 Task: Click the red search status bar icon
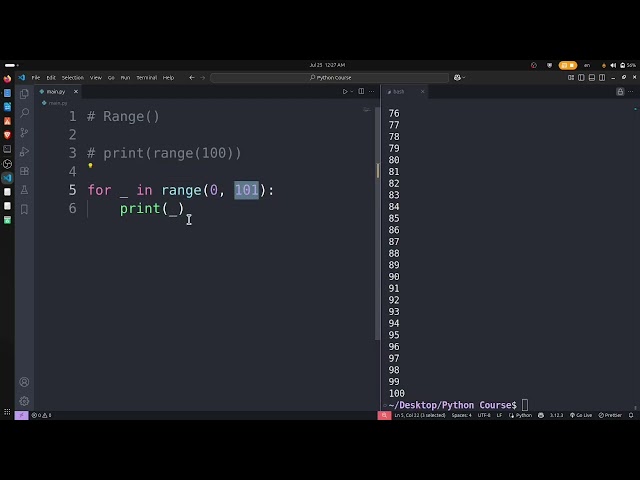tap(384, 415)
